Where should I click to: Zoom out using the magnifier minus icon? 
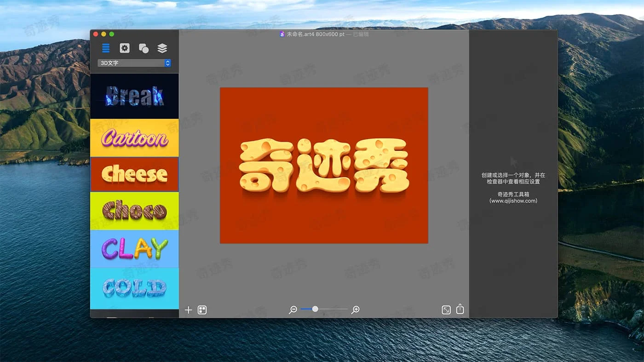click(293, 310)
